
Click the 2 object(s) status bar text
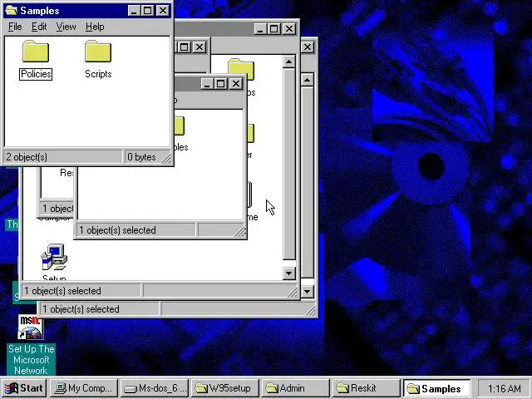(27, 157)
